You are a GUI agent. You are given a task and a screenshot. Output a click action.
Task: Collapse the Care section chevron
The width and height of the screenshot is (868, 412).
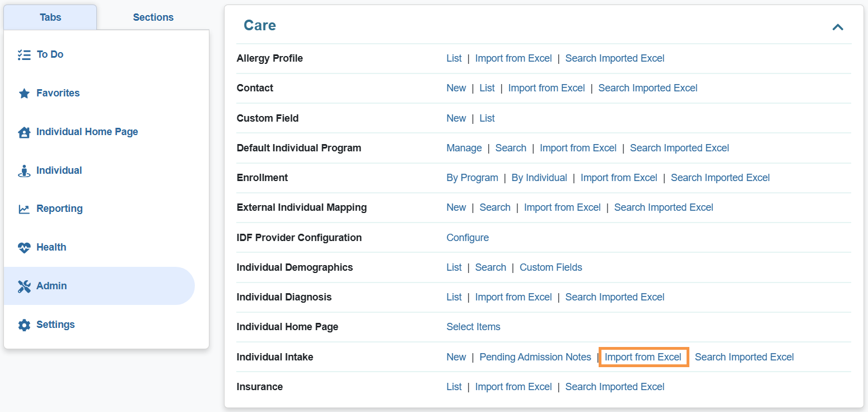click(x=837, y=27)
